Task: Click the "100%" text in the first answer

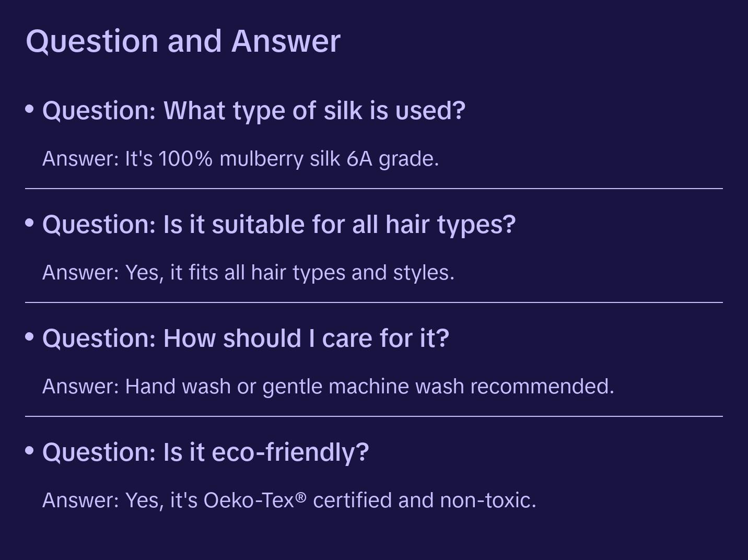Action: pos(185,159)
